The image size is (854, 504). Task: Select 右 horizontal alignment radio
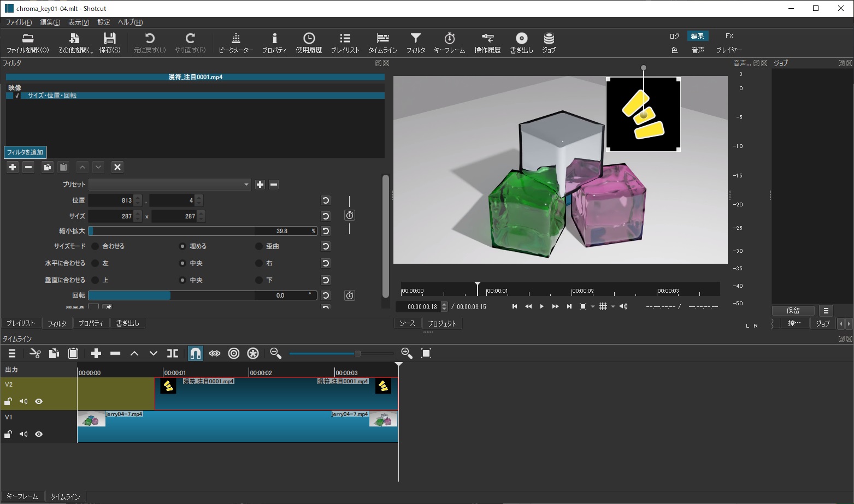pyautogui.click(x=259, y=263)
